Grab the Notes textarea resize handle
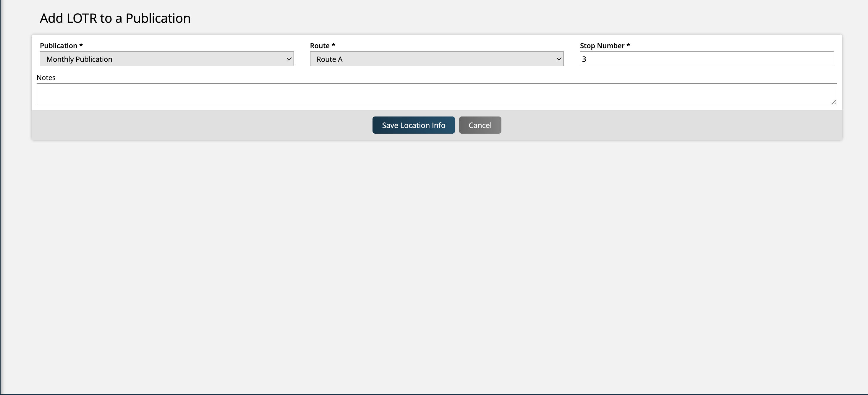This screenshot has height=395, width=868. [834, 102]
